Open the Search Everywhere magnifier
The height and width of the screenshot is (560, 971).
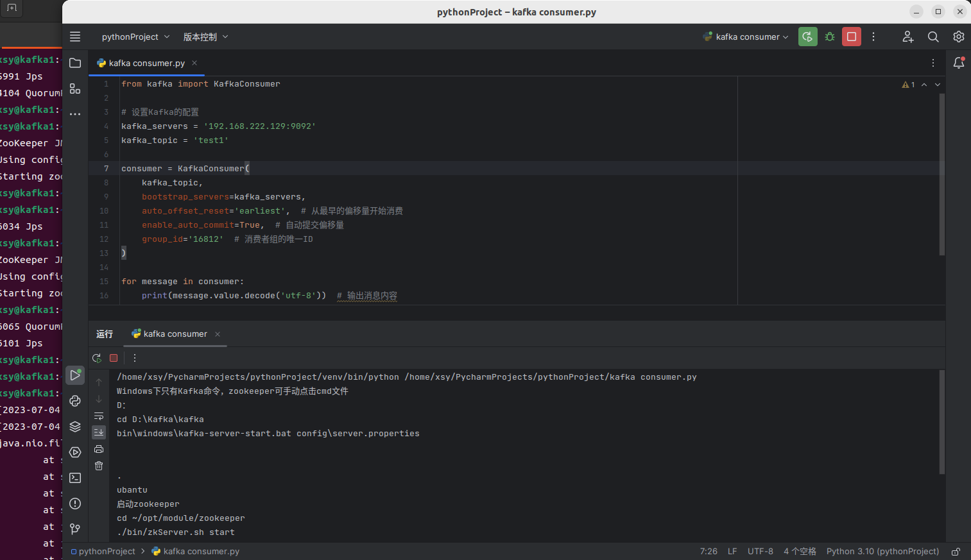pos(933,37)
